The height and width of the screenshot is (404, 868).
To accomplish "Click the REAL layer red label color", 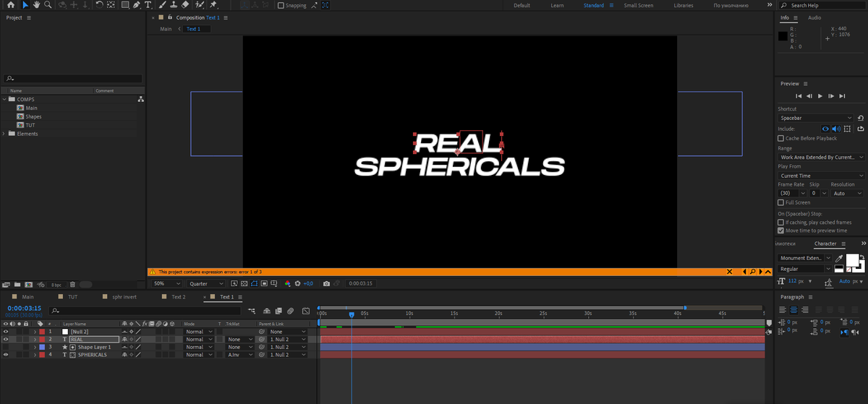I will click(x=42, y=339).
